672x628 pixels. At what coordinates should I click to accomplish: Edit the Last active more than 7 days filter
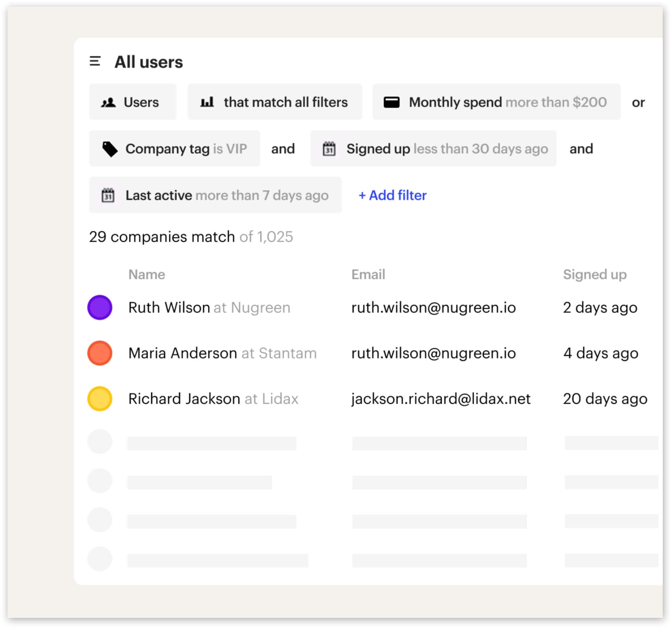point(215,195)
